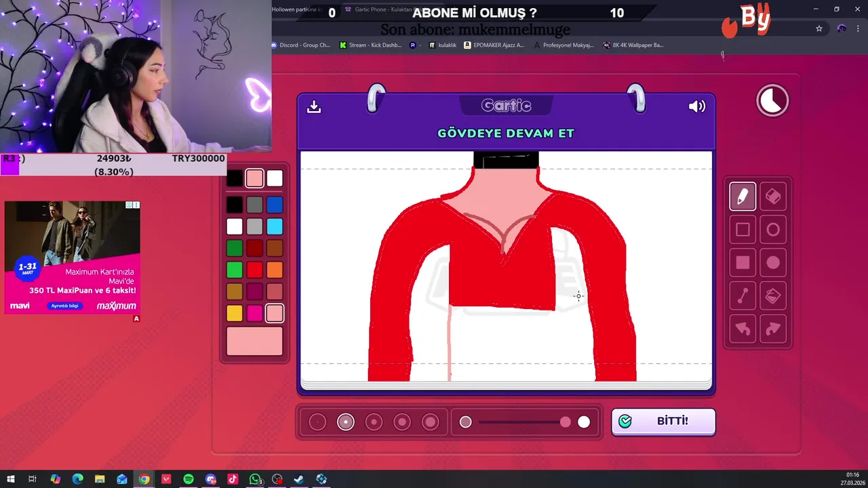This screenshot has width=868, height=488.
Task: Open the Discord - Group Ch... bookmark
Action: pyautogui.click(x=300, y=45)
